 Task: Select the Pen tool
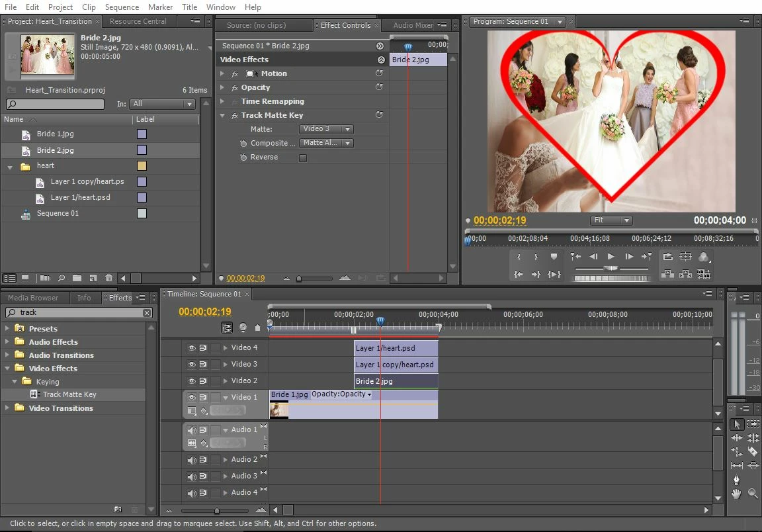(x=737, y=480)
